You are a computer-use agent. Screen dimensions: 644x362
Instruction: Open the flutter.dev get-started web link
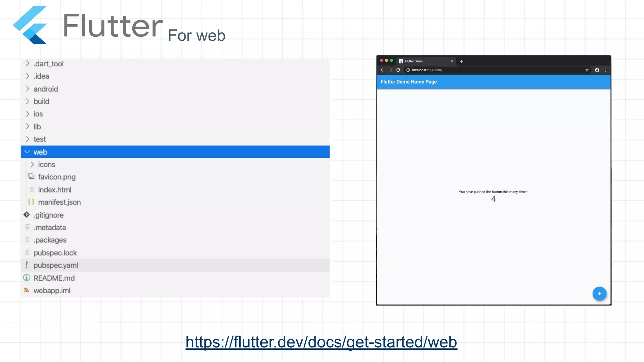(321, 342)
